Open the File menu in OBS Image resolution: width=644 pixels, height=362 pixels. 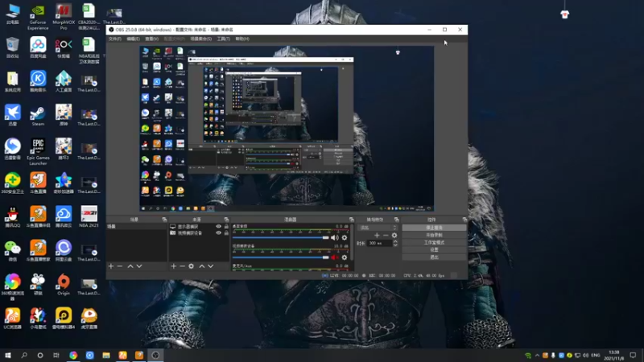[x=115, y=39]
